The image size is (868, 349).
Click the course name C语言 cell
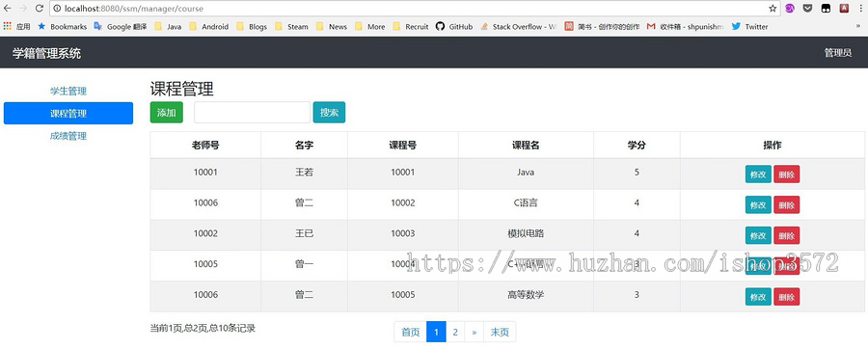526,203
